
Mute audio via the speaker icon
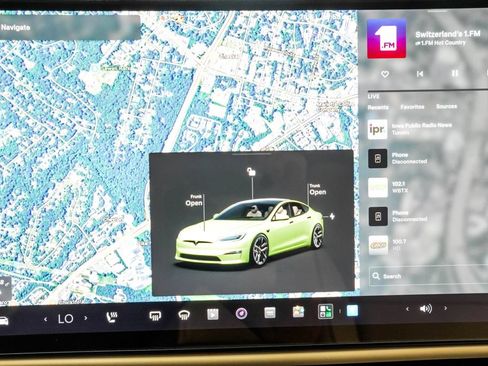point(426,309)
